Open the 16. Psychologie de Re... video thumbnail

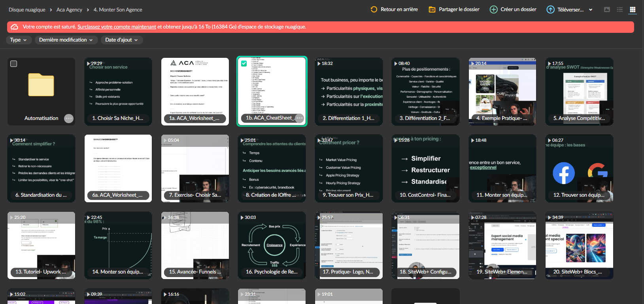(x=272, y=245)
